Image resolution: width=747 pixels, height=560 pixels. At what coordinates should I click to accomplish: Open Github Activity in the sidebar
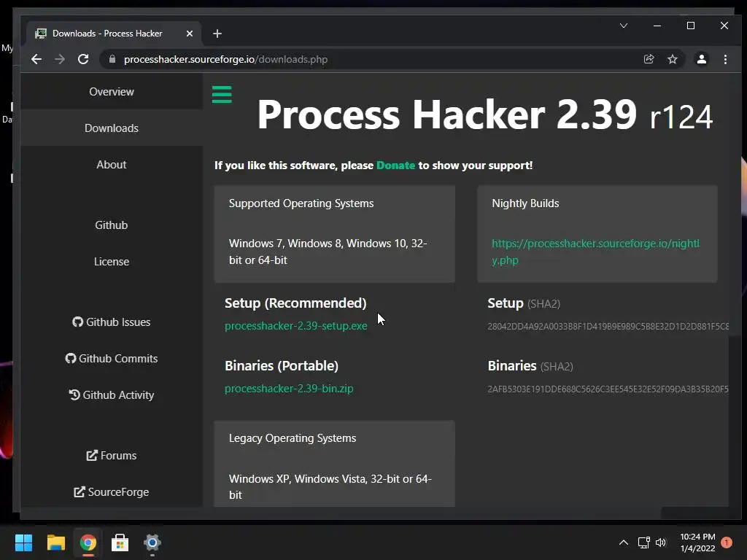click(112, 394)
